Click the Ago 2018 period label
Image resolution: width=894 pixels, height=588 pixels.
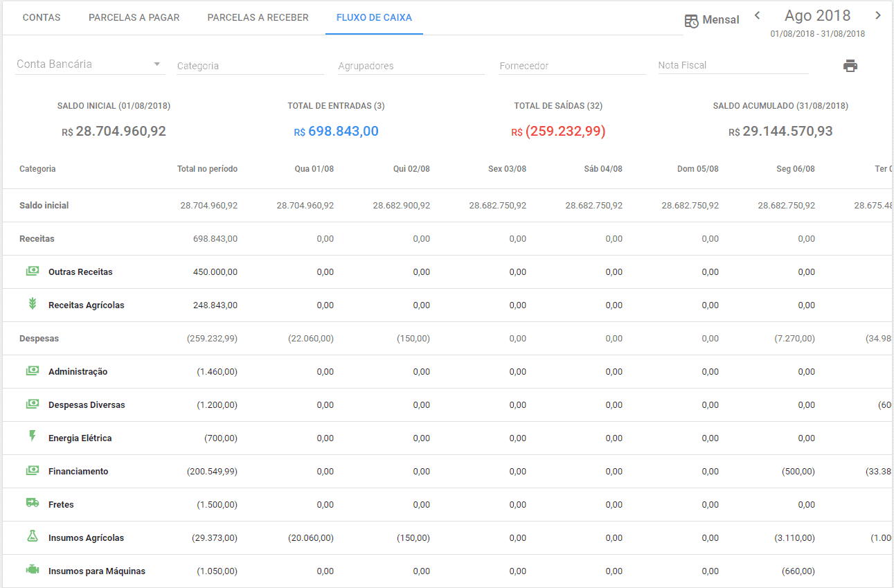817,16
